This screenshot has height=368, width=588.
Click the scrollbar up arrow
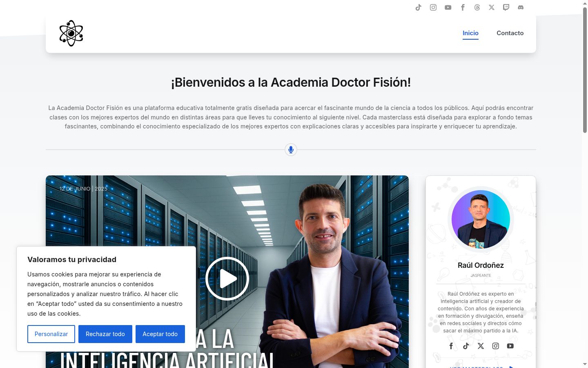(585, 3)
